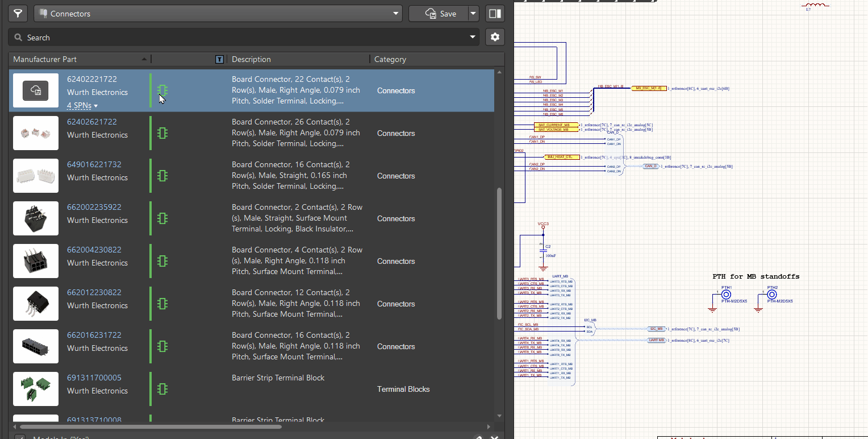The height and width of the screenshot is (439, 868).
Task: Click the sort arrow on Manufacturer Part
Action: pyautogui.click(x=144, y=59)
